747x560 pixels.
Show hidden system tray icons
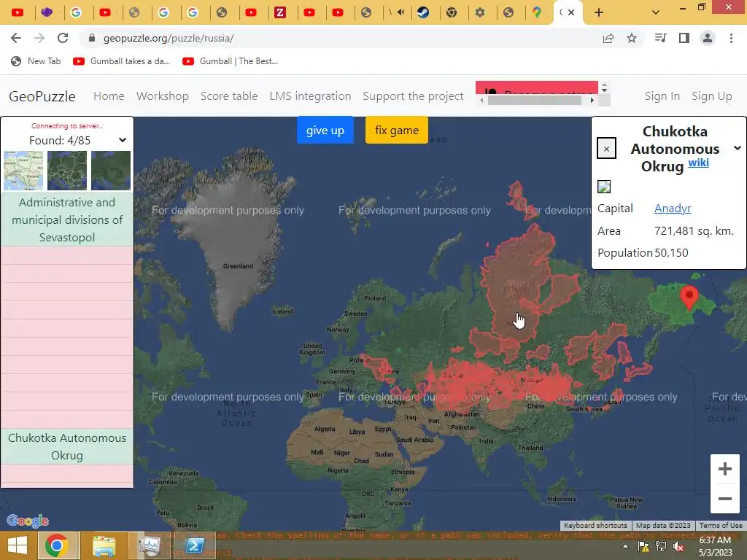click(625, 547)
